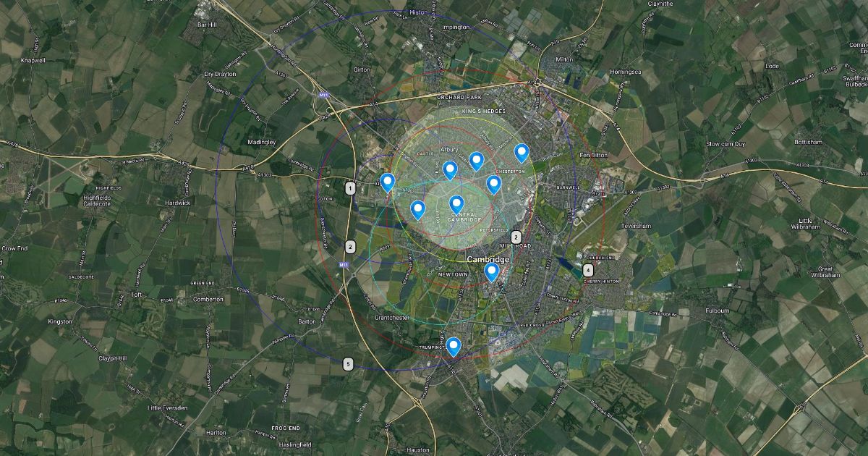868x456 pixels.
Task: Select the pin below the Cambridge city label
Action: pos(492,272)
